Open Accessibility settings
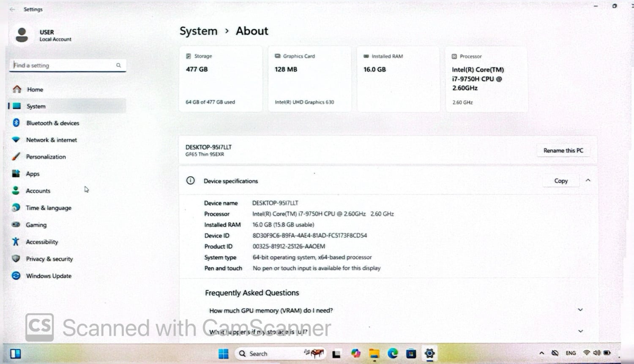Image resolution: width=634 pixels, height=364 pixels. click(41, 242)
